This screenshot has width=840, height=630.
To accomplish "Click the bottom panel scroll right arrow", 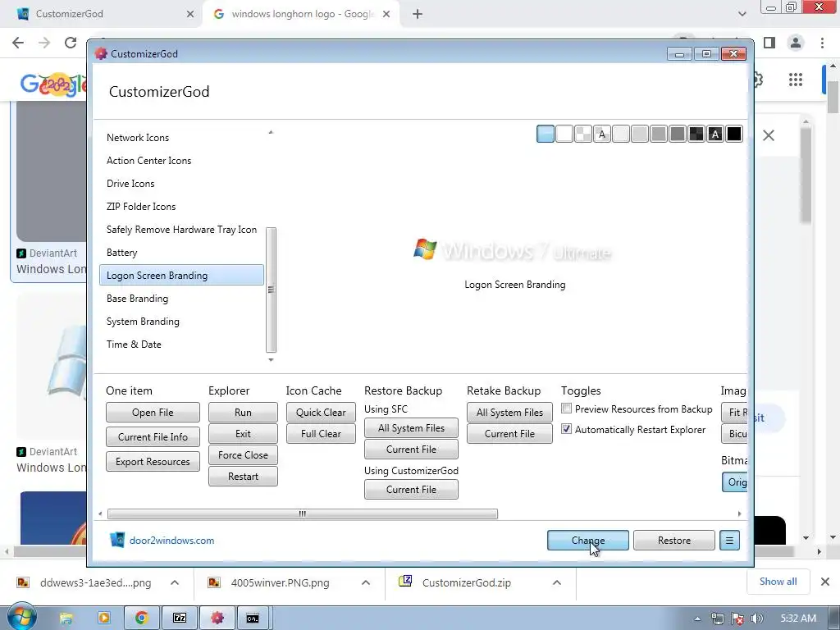I will tap(740, 514).
